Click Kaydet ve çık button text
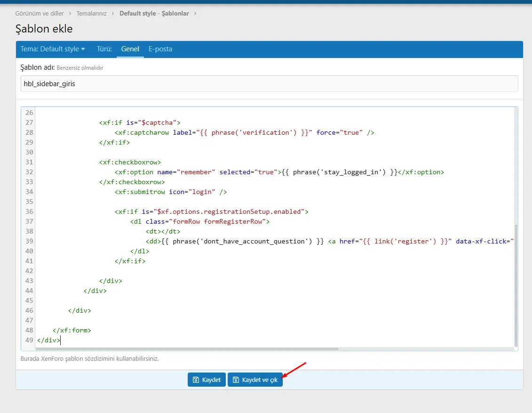The width and height of the screenshot is (532, 413). click(x=260, y=380)
